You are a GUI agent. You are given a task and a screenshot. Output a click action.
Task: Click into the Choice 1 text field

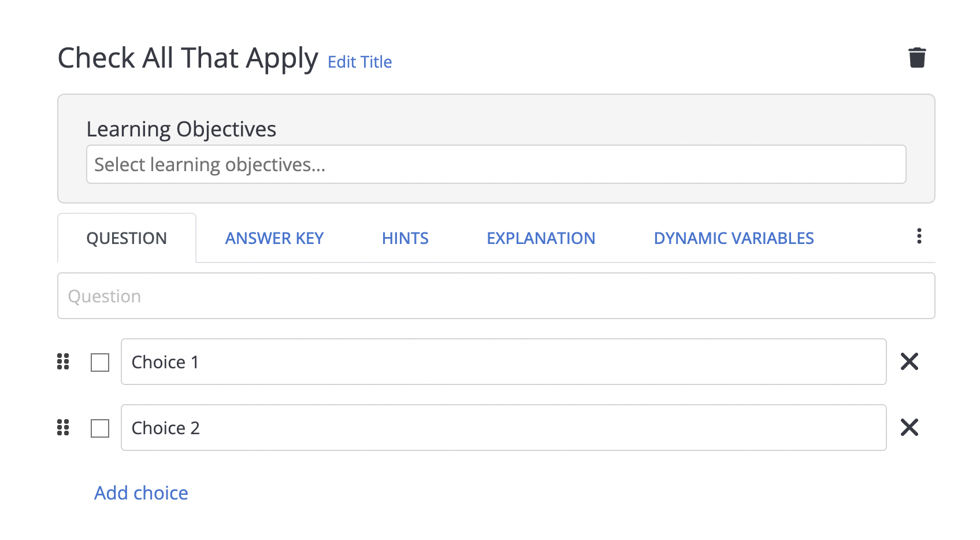tap(503, 362)
